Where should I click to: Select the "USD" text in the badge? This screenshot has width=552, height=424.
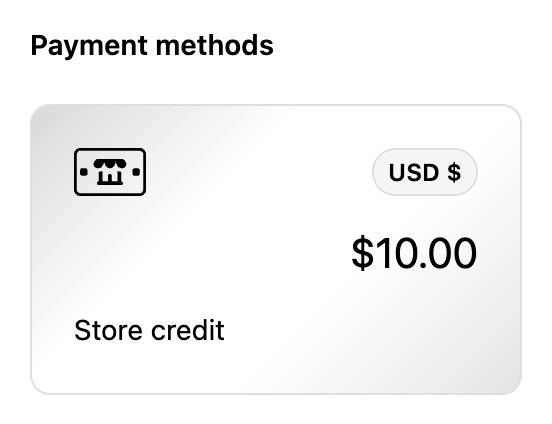pyautogui.click(x=414, y=172)
